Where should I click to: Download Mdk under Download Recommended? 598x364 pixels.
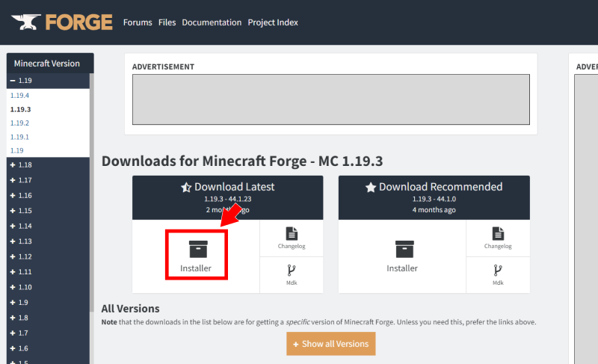(498, 275)
